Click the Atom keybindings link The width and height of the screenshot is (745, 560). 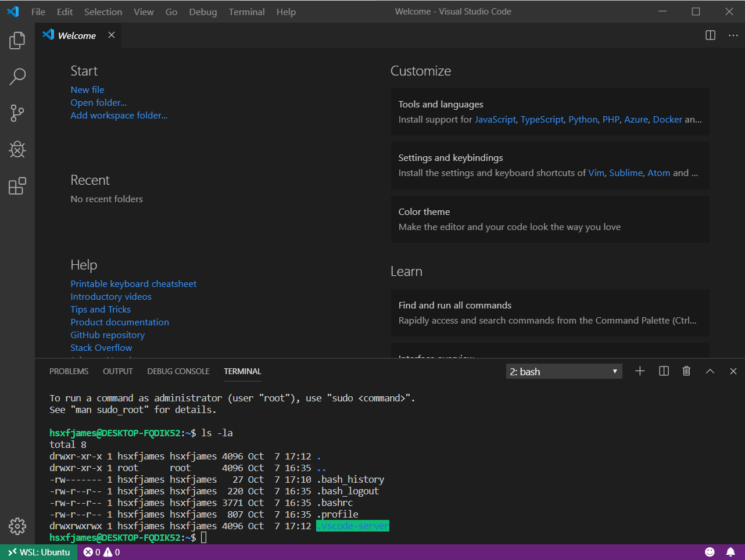(x=659, y=173)
